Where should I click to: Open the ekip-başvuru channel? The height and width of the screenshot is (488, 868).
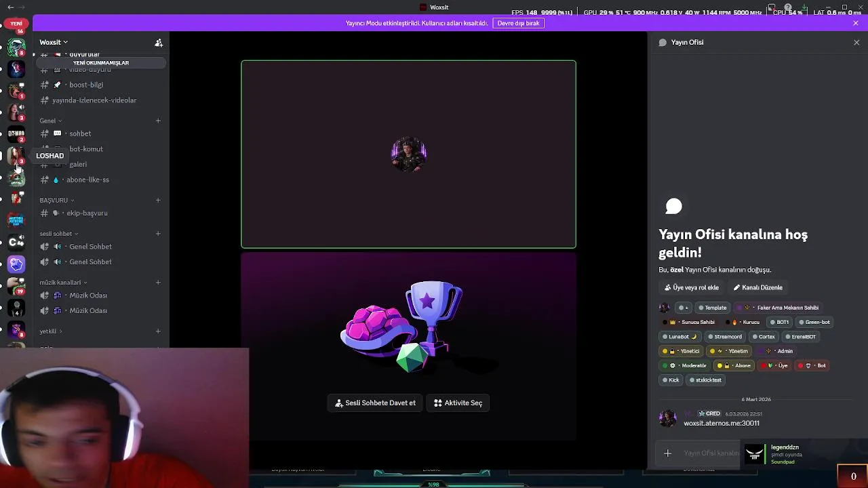click(x=100, y=213)
